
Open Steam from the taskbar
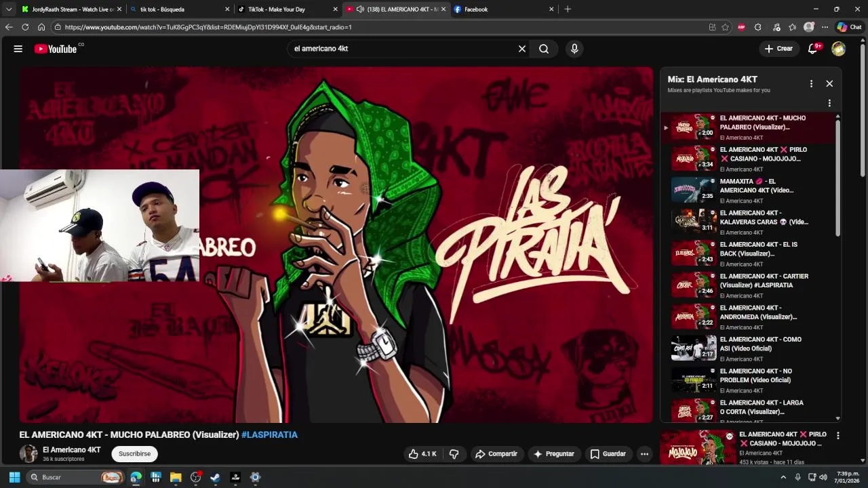(215, 477)
